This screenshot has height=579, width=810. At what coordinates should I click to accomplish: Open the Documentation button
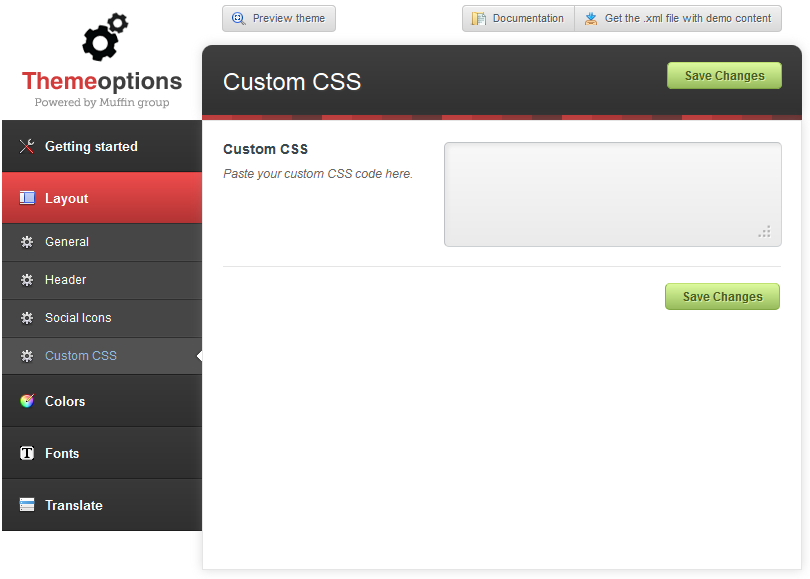coord(518,19)
